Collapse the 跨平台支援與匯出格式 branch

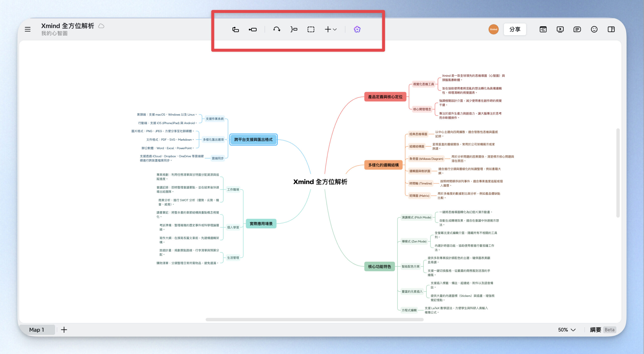[x=228, y=140]
